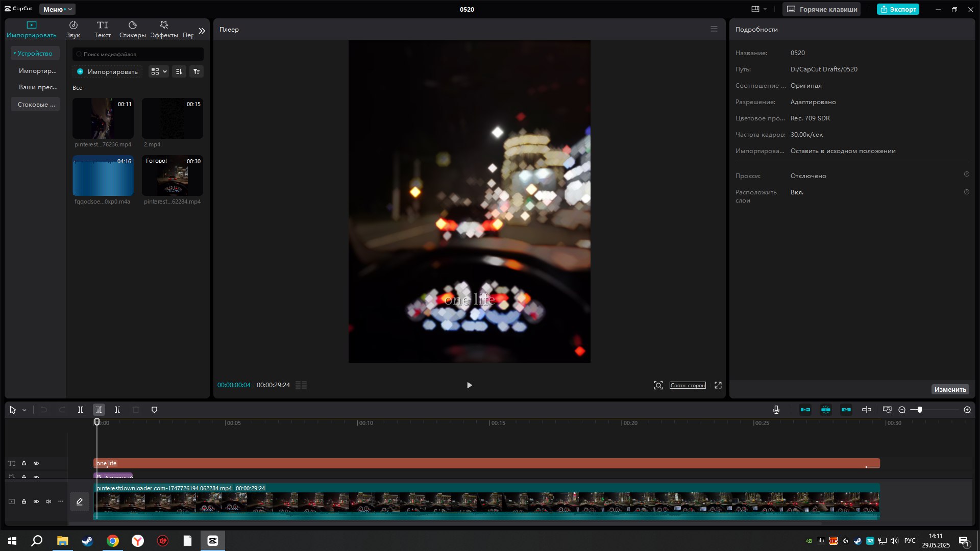Click the zoom out timeline icon
The width and height of the screenshot is (980, 551).
pos(902,410)
